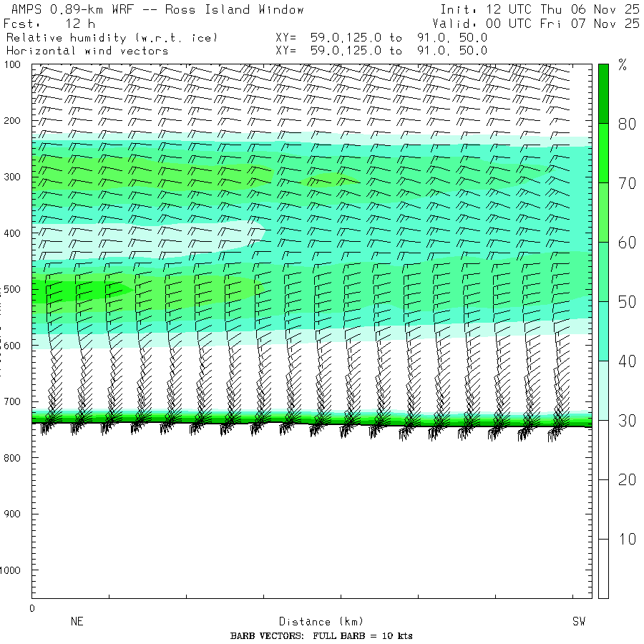Click the colorbar tick label 10
The image size is (644, 644).
[x=627, y=539]
